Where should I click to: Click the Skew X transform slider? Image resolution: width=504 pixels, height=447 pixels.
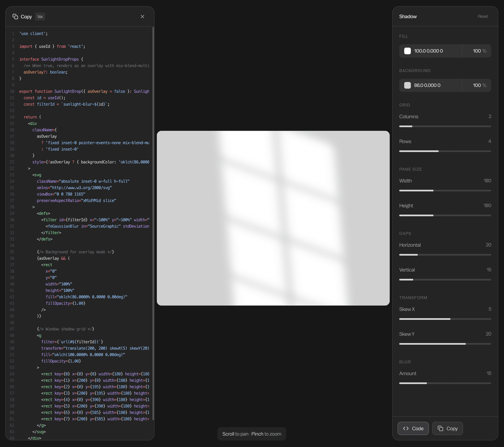(449, 319)
